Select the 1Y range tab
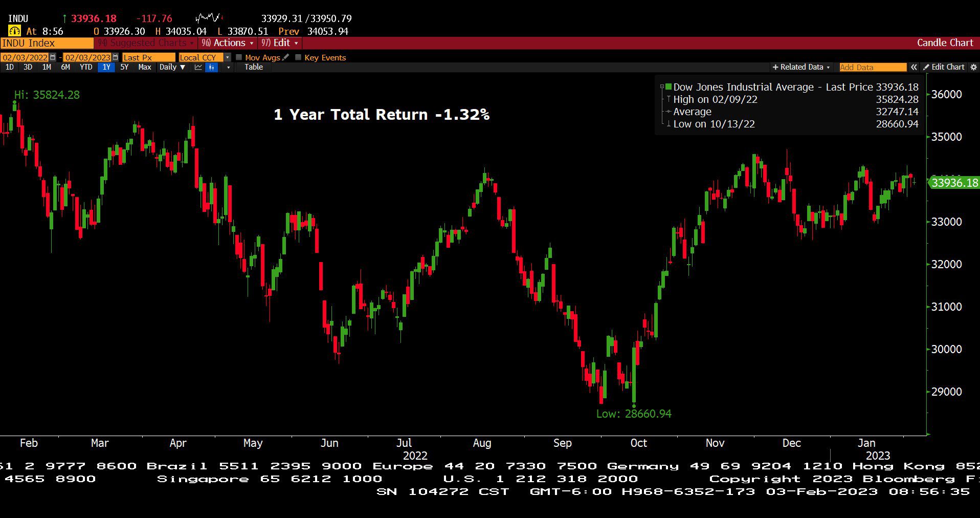The image size is (980, 518). tap(106, 67)
